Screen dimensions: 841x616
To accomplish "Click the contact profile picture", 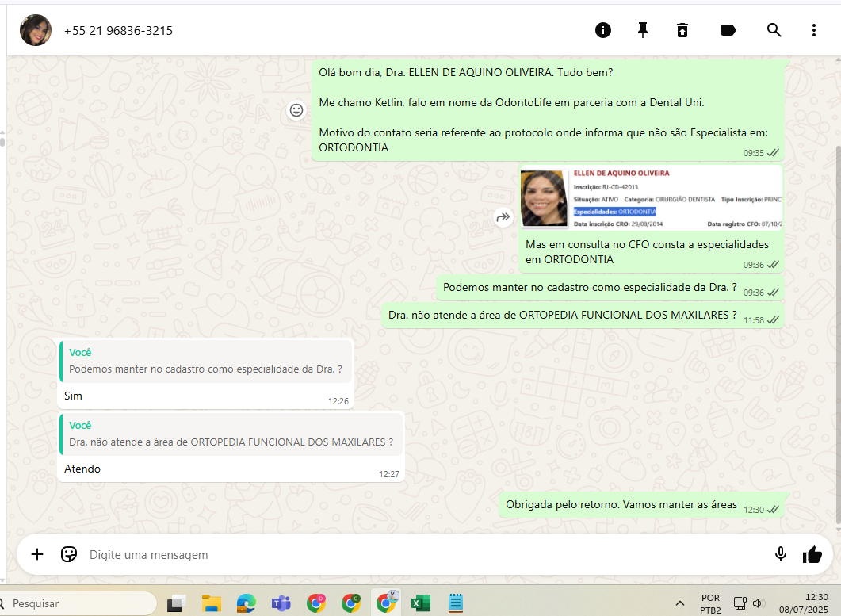I will 36,30.
